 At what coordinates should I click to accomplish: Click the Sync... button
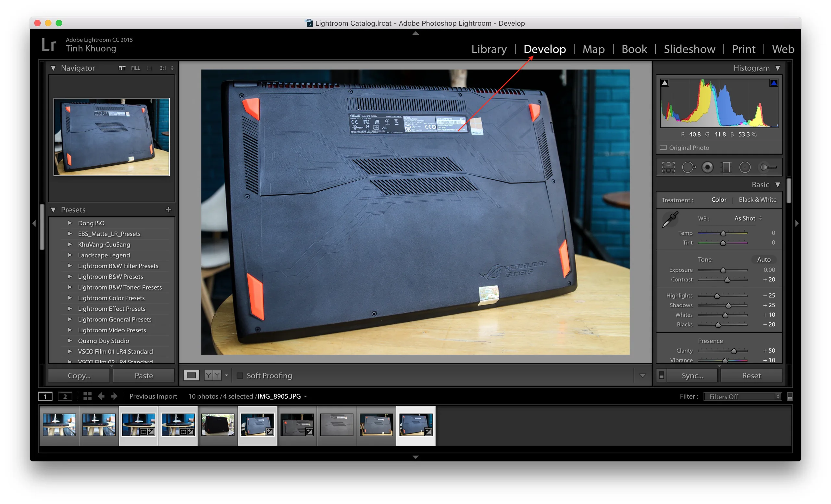tap(692, 375)
